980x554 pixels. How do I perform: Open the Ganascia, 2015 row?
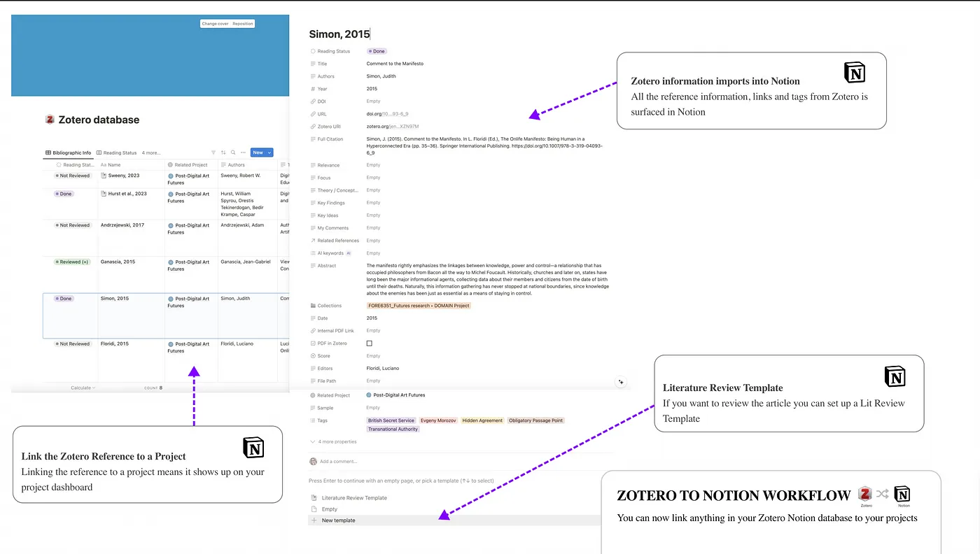click(118, 262)
